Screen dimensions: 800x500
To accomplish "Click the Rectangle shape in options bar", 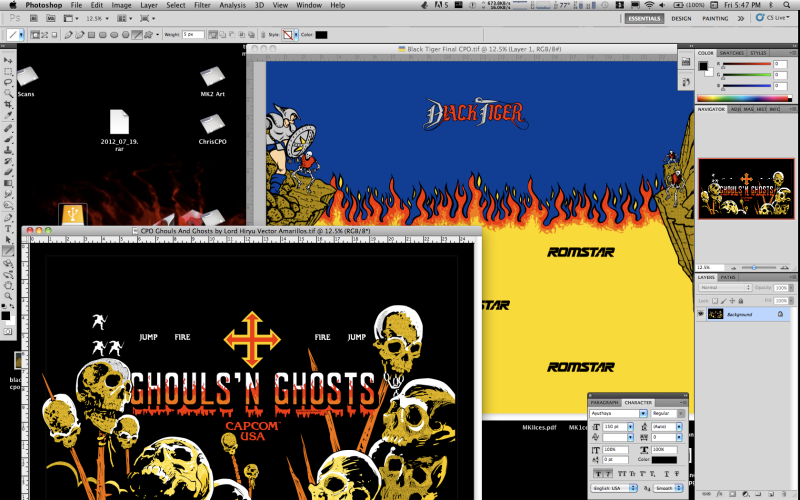I will click(91, 35).
